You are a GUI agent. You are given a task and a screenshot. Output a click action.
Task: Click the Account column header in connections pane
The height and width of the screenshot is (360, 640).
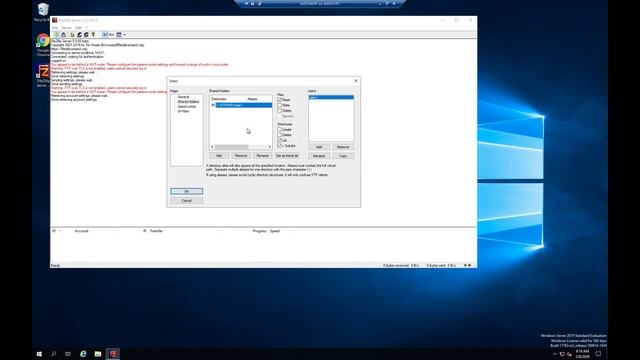[x=82, y=231]
